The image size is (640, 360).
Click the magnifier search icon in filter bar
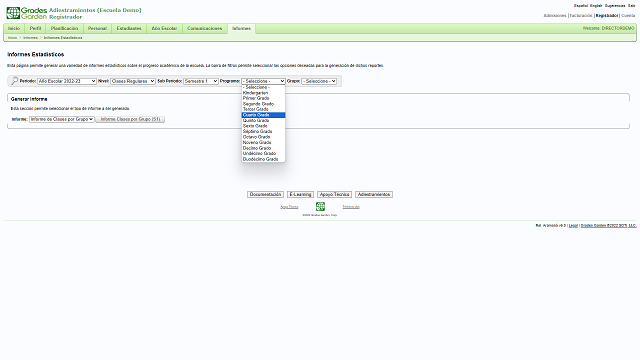pyautogui.click(x=14, y=81)
